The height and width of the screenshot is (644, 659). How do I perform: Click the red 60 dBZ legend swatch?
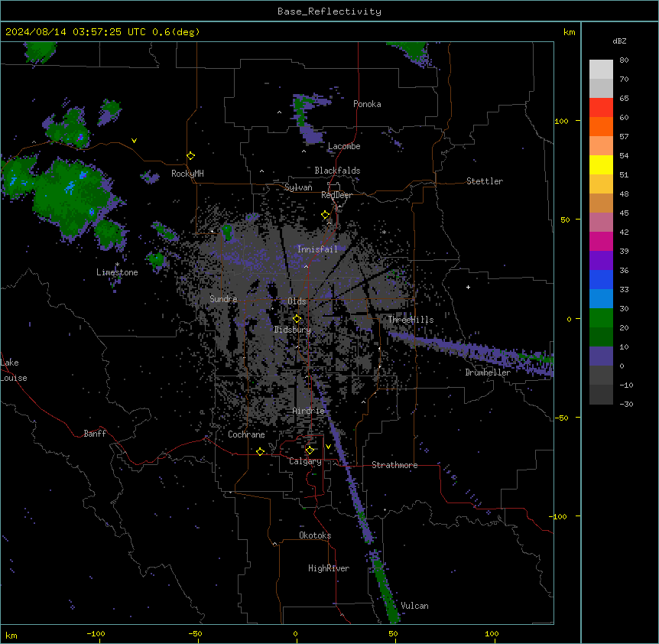click(x=601, y=108)
